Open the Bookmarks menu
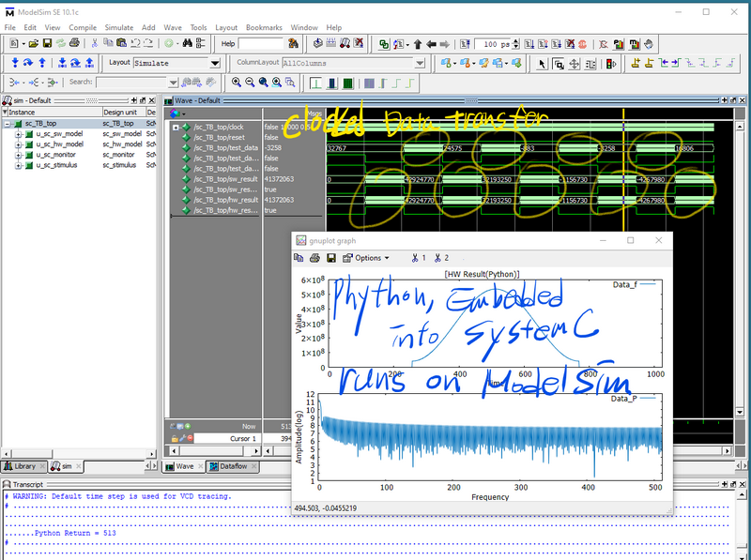Screen dimensions: 751x560 click(264, 27)
